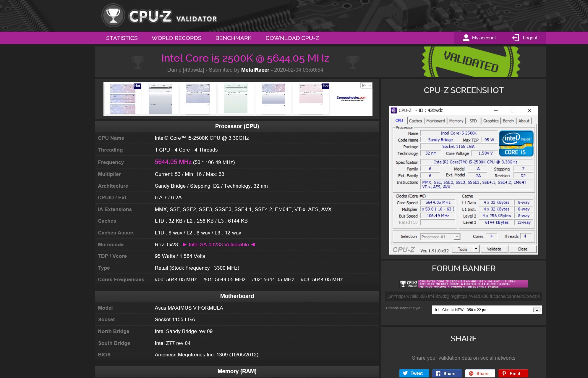Click the Intel Z77 rev 04 text
Viewport: 588px width, 378px height.
(x=173, y=343)
